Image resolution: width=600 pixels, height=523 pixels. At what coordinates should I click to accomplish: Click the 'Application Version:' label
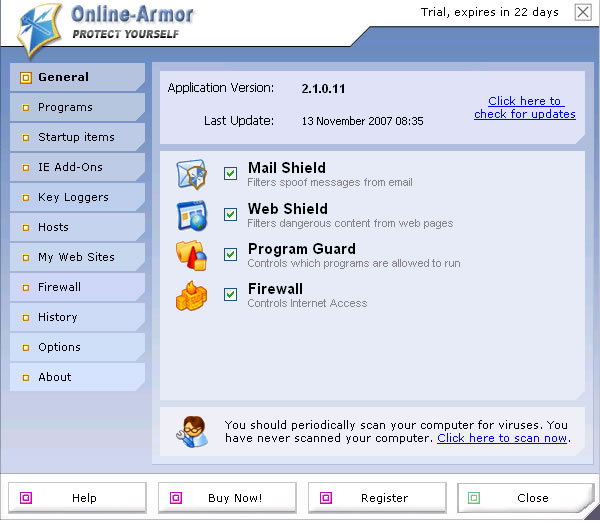(221, 88)
